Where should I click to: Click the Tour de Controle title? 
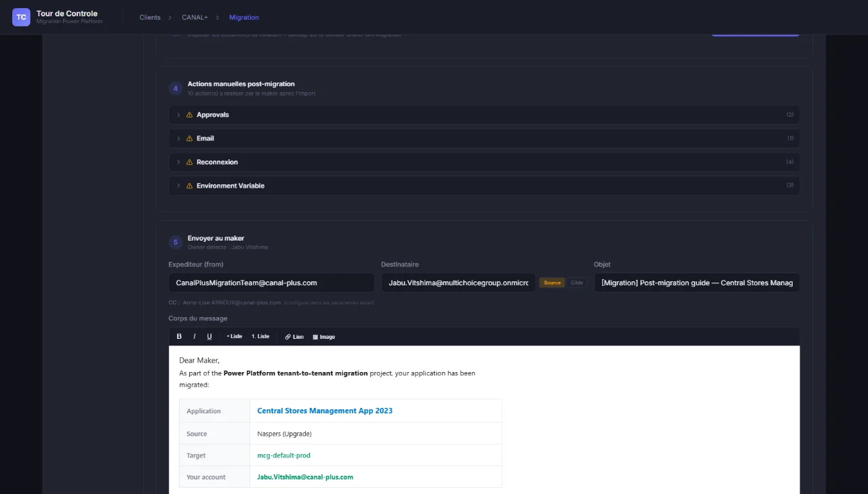[x=67, y=13]
